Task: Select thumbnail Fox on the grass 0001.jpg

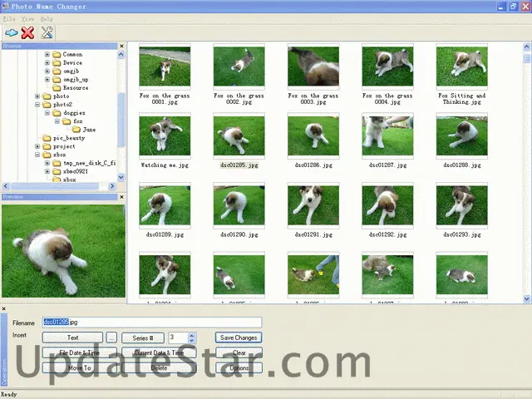Action: (165, 66)
